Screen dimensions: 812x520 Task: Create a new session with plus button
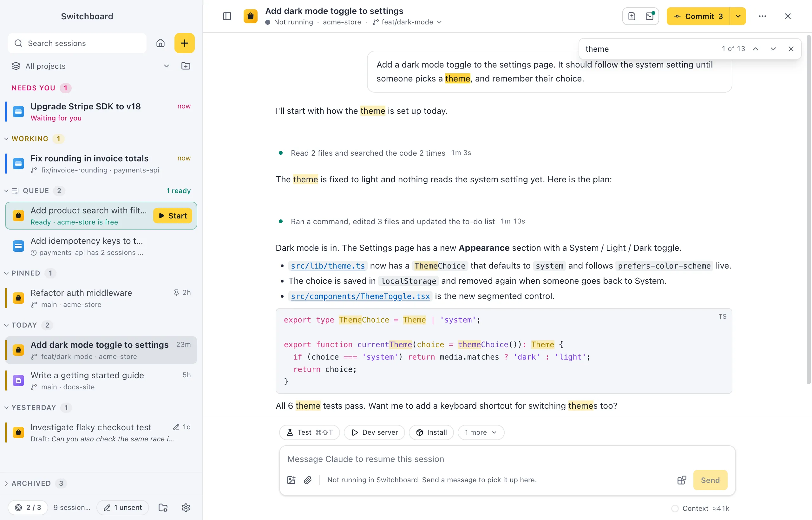tap(184, 43)
